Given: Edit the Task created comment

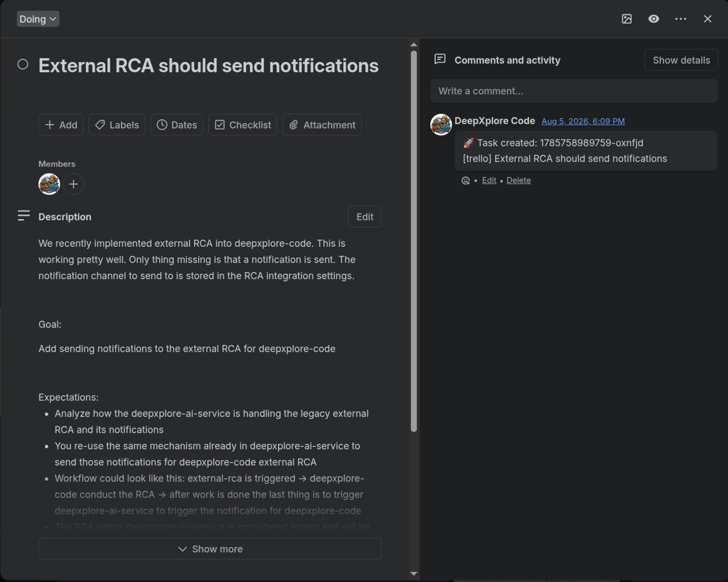Looking at the screenshot, I should (x=489, y=180).
